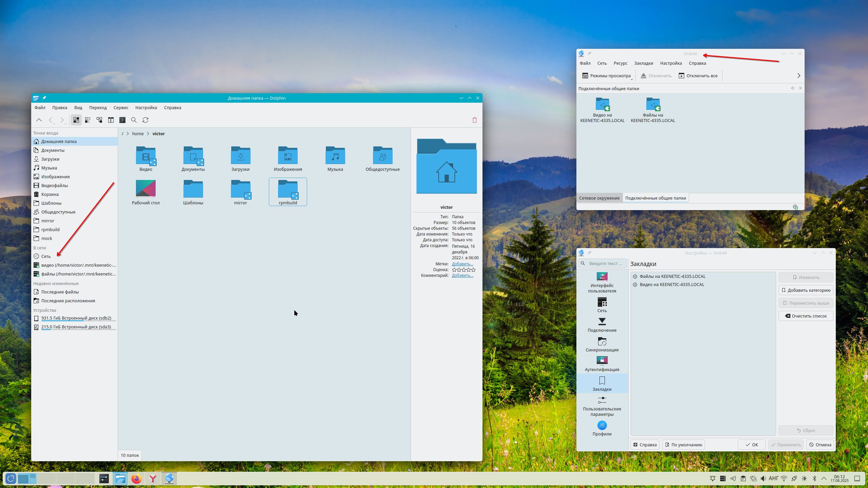The height and width of the screenshot is (488, 868).
Task: Click Добавить link next to Метки
Action: point(462,264)
